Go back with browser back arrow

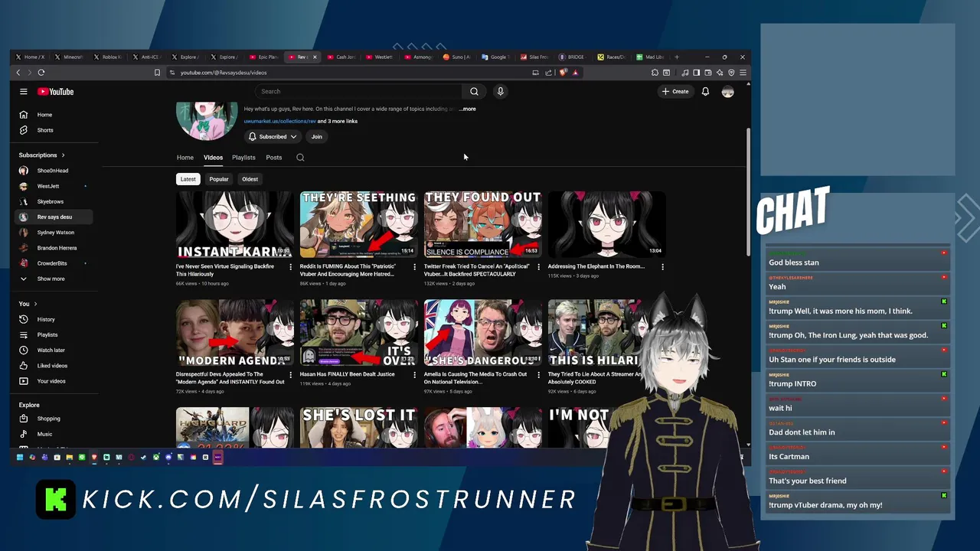click(x=18, y=73)
